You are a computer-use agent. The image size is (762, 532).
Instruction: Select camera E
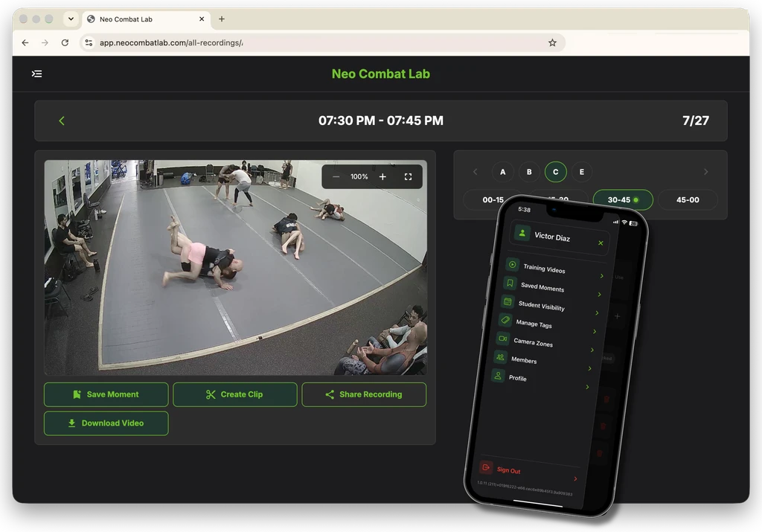[x=582, y=172]
